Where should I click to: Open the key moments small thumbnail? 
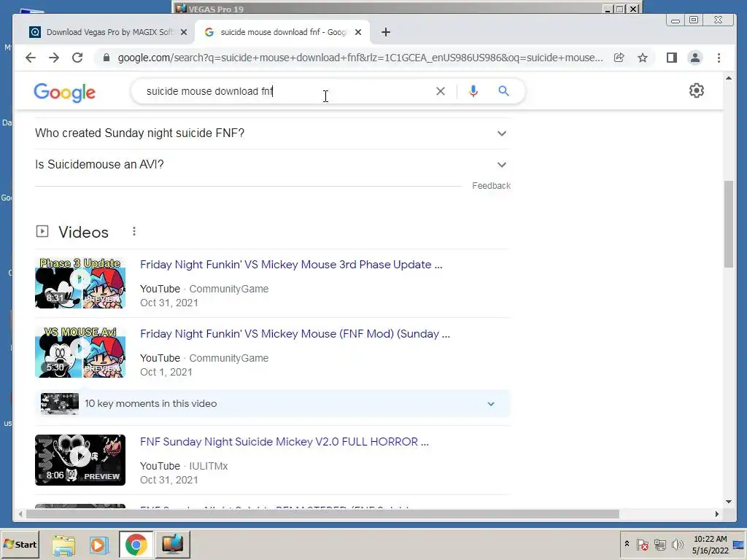(x=60, y=403)
